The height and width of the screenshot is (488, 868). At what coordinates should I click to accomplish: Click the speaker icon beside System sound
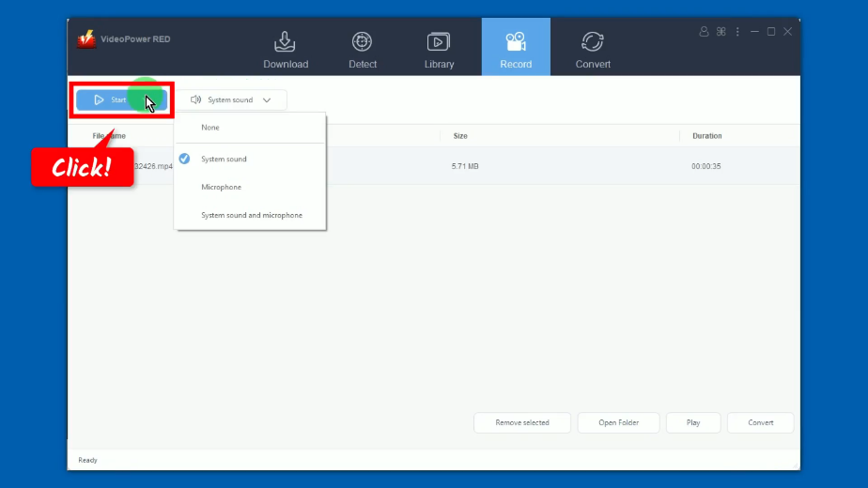[195, 99]
